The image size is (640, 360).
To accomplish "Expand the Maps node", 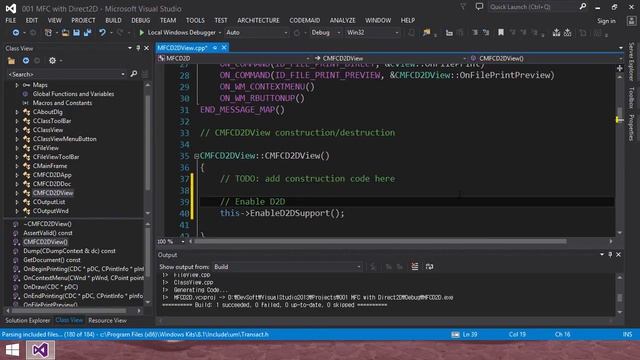I will [x=17, y=85].
